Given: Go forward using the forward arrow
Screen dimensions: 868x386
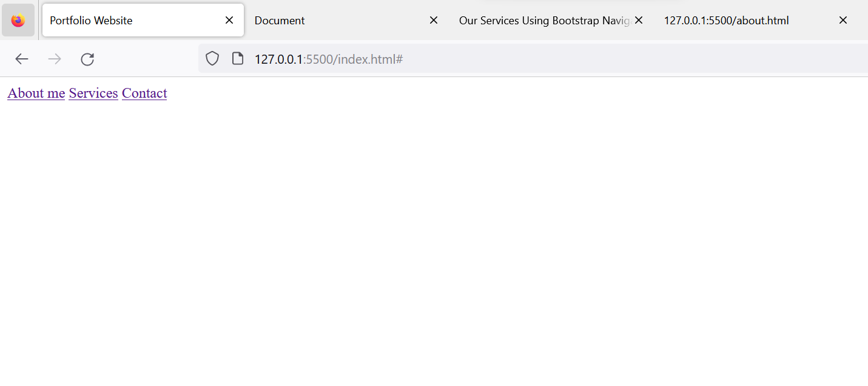Looking at the screenshot, I should (x=55, y=59).
